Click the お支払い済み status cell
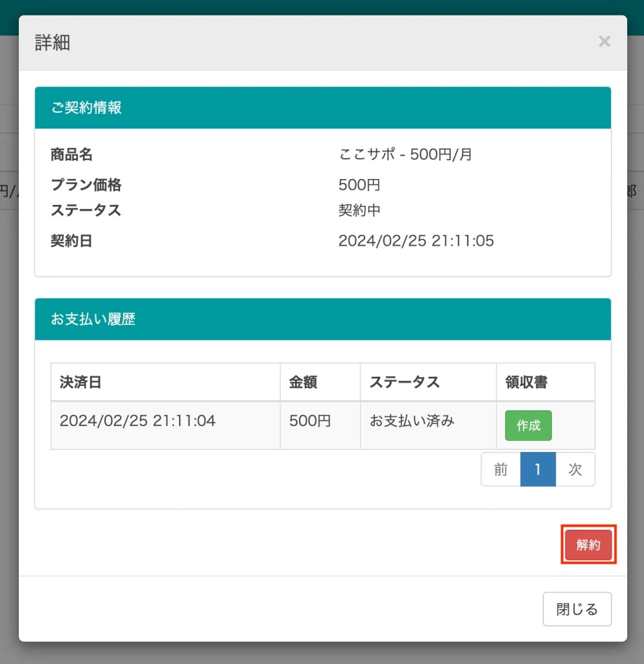This screenshot has height=664, width=644. [412, 421]
